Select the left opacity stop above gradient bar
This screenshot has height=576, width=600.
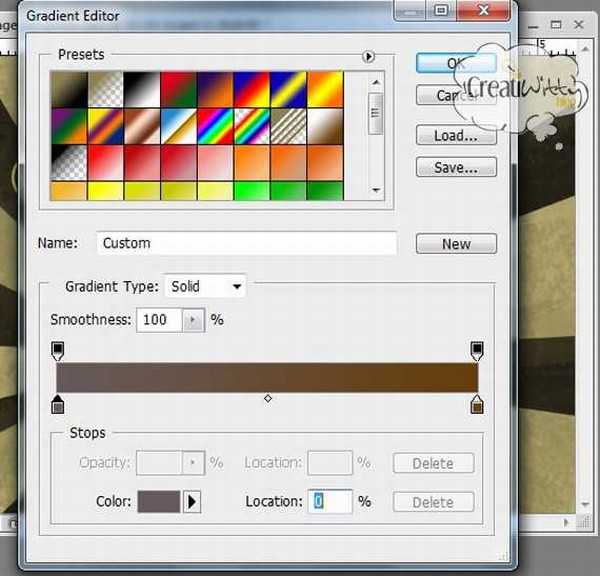click(x=57, y=350)
